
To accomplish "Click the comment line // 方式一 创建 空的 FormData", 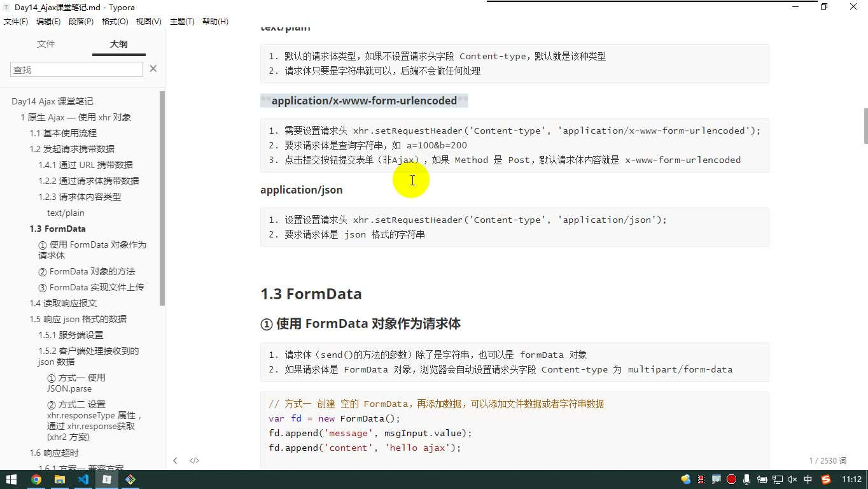I will pos(436,404).
